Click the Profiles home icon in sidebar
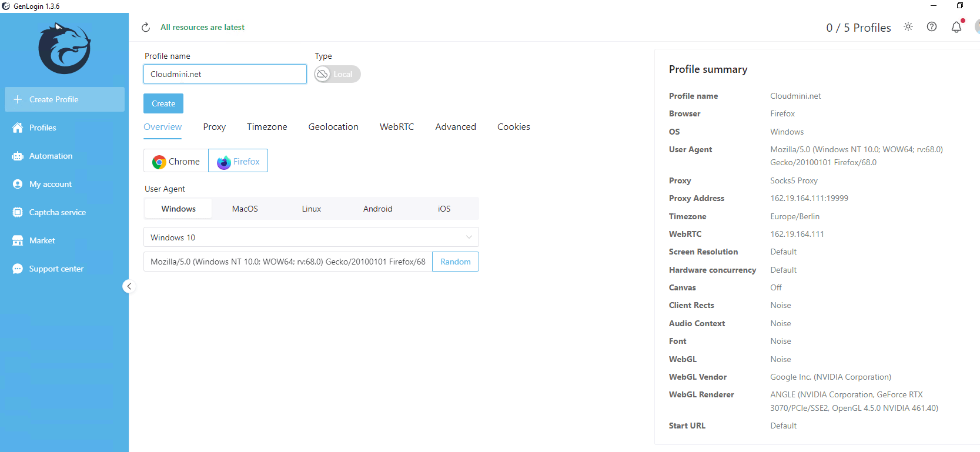The width and height of the screenshot is (980, 452). tap(18, 128)
